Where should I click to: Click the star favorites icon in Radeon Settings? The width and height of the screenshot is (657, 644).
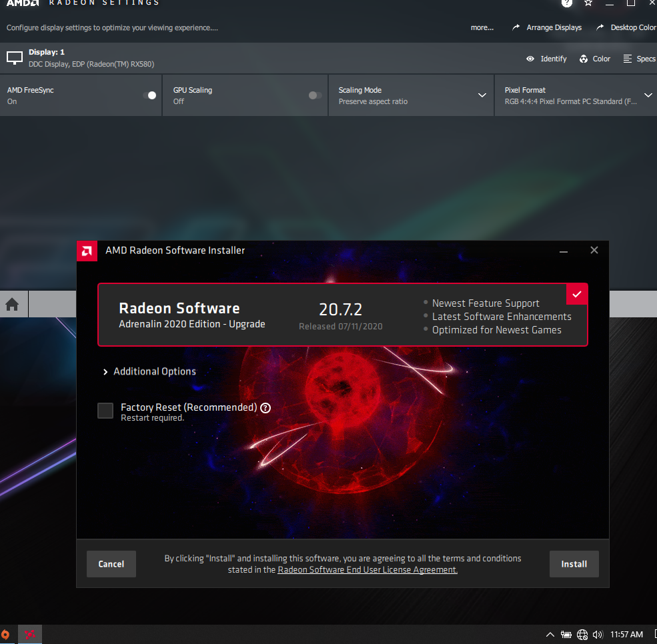click(588, 3)
